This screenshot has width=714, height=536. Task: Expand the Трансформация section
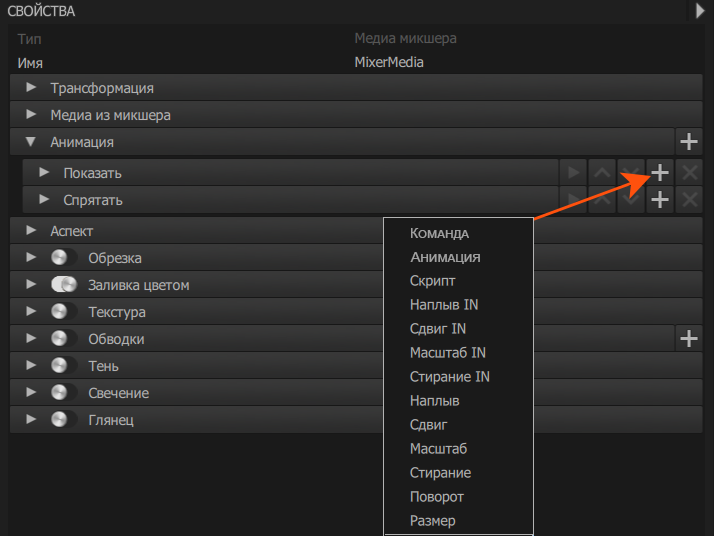click(x=31, y=88)
